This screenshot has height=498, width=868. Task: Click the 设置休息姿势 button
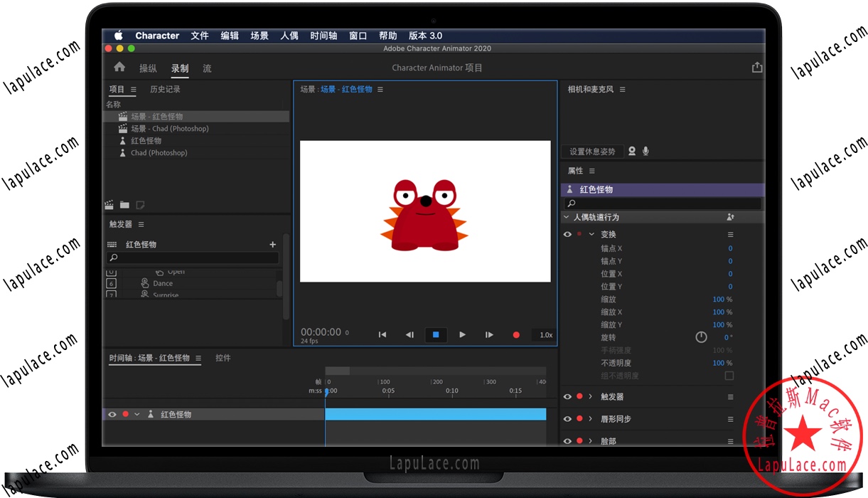(592, 151)
